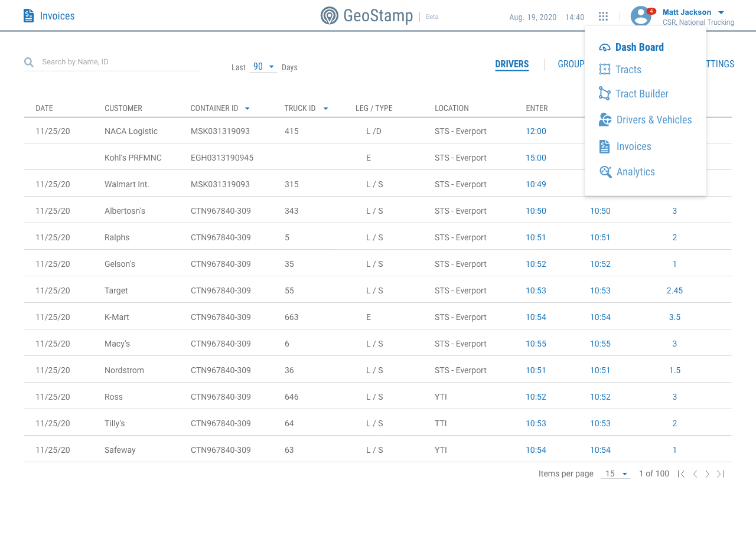Viewport: 756px width, 552px height.
Task: Expand the Matt Jackson account dropdown
Action: pos(721,12)
